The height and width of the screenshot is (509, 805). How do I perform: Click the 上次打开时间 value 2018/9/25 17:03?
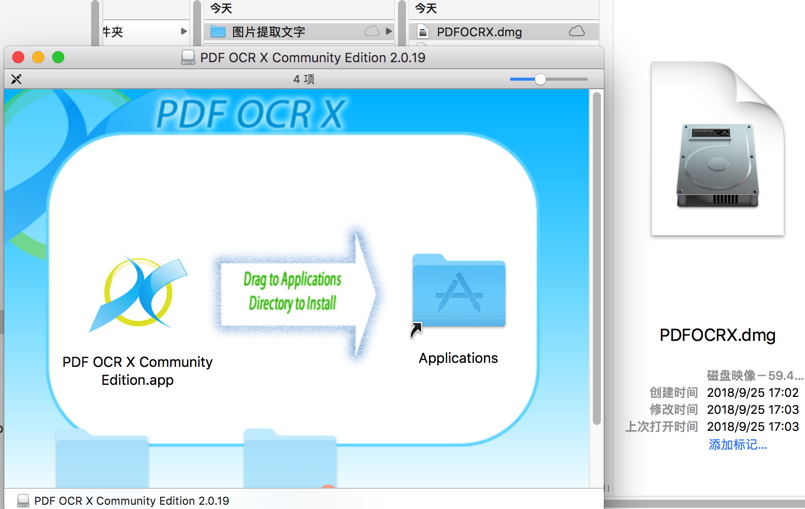[x=753, y=426]
